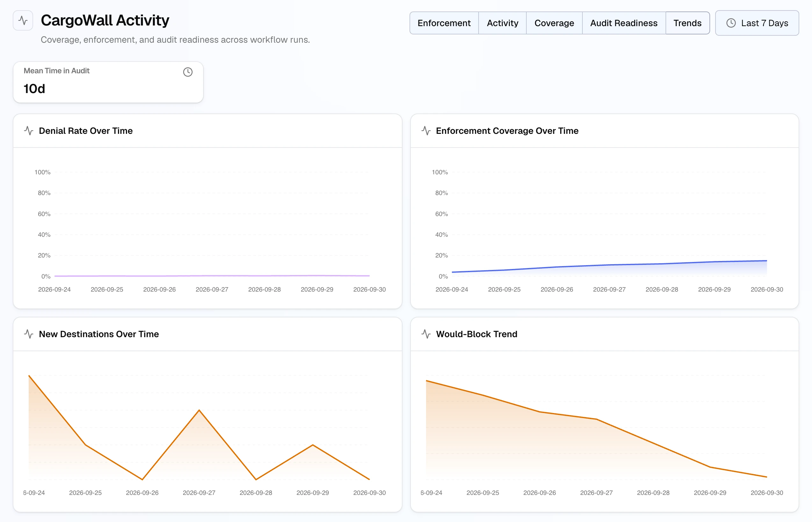Click the 2026-09-27 point on Would-Block Trend line
This screenshot has width=812, height=522.
(x=596, y=419)
